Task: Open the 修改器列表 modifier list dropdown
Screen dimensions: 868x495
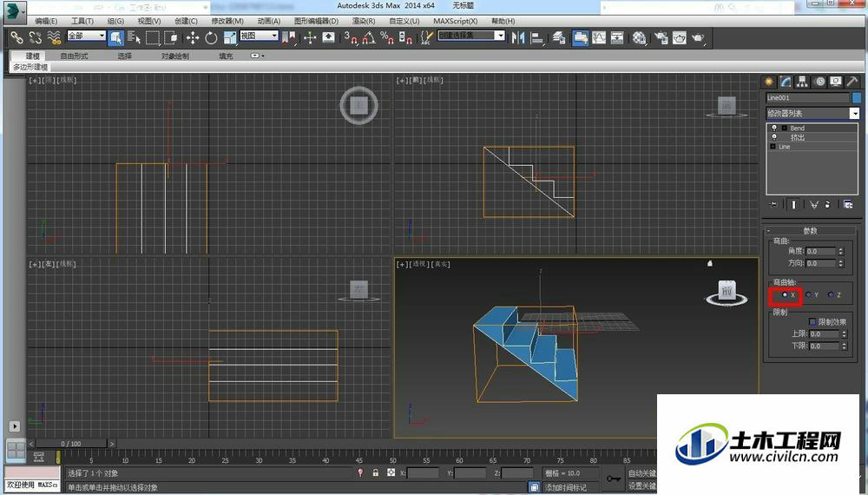Action: tap(812, 114)
